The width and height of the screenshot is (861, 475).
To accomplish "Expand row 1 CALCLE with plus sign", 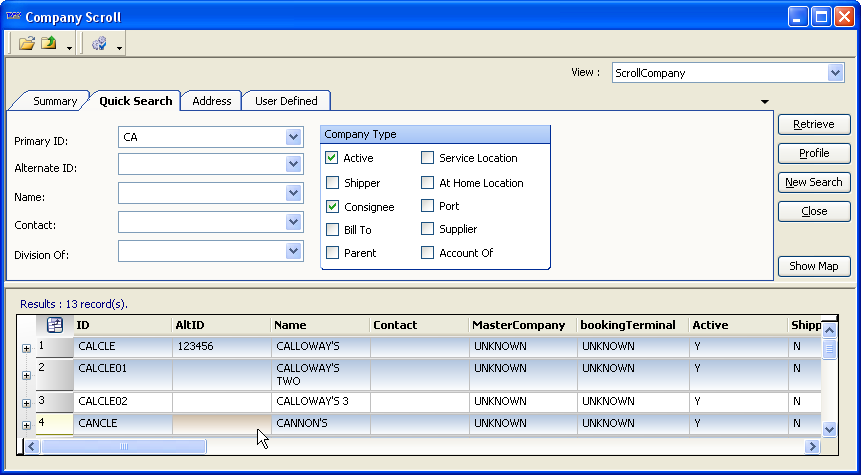I will pos(26,348).
